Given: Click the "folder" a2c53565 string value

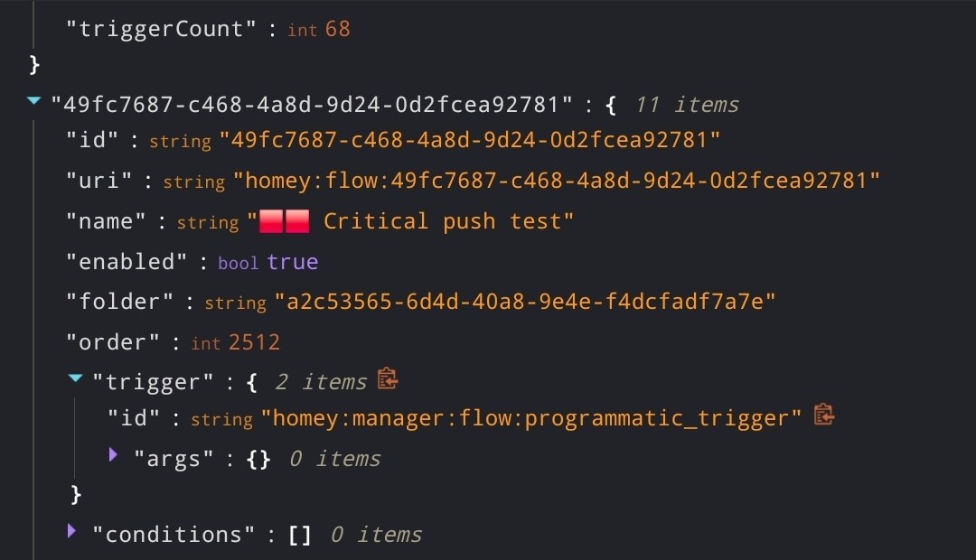Looking at the screenshot, I should (525, 302).
